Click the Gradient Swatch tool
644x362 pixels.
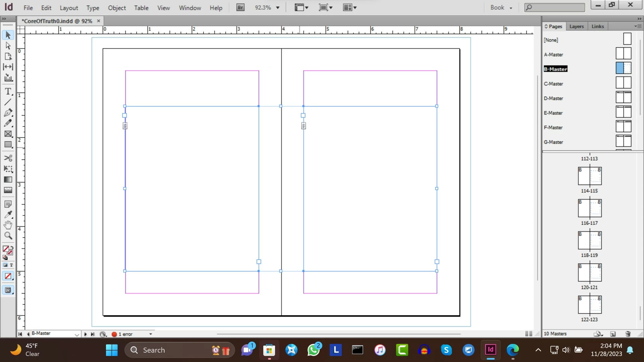click(8, 179)
